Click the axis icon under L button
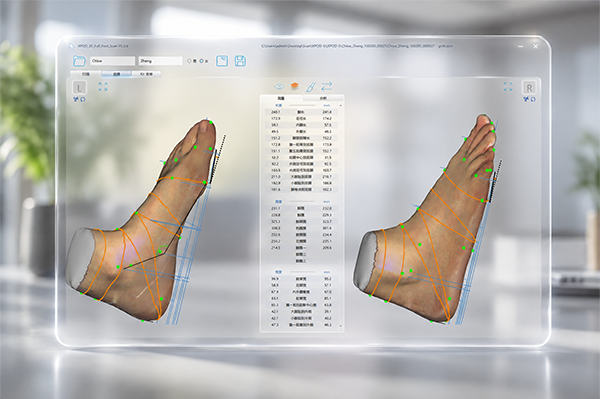The image size is (600, 399). click(76, 99)
